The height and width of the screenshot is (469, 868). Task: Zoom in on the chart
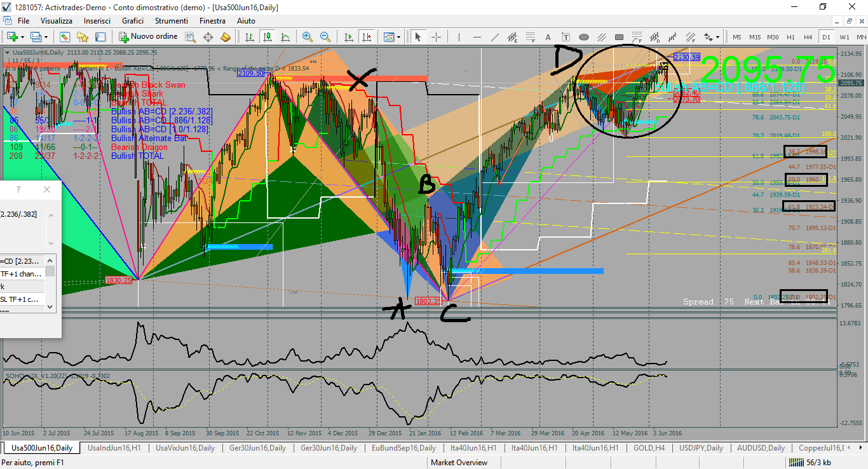coord(307,37)
